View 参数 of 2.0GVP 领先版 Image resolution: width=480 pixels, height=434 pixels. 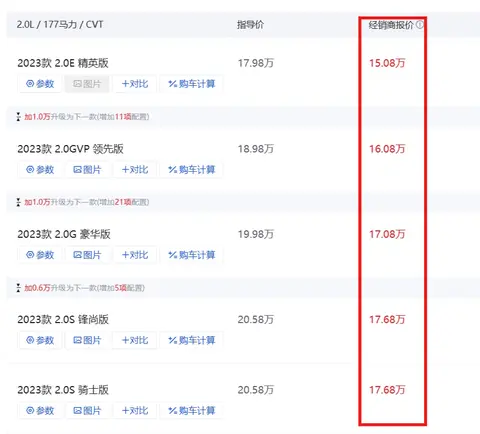40,170
